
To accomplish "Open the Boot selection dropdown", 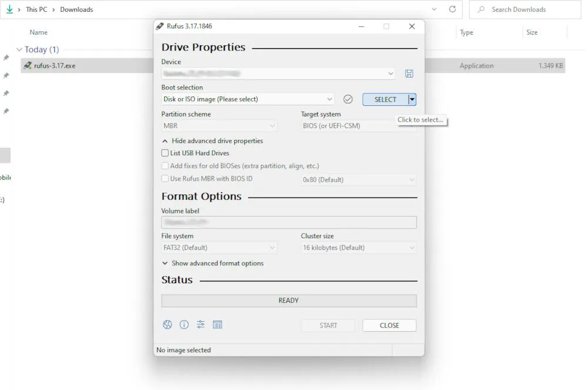I will (247, 99).
